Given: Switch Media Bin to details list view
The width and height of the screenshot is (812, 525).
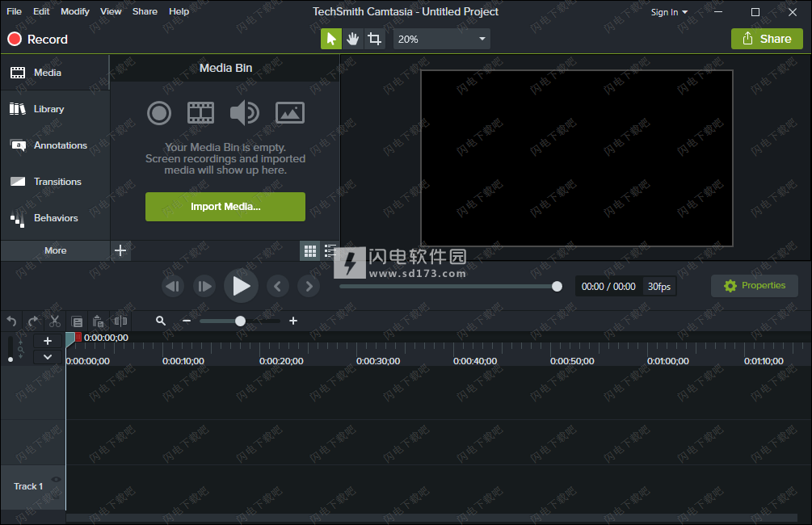Looking at the screenshot, I should pos(330,251).
